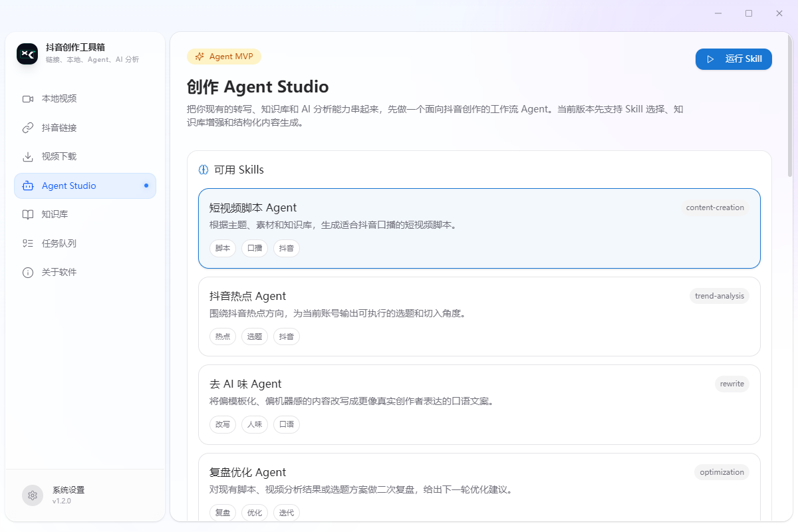Image resolution: width=798 pixels, height=532 pixels.
Task: Click the link chain icon beside 抖音链接
Action: (28, 128)
